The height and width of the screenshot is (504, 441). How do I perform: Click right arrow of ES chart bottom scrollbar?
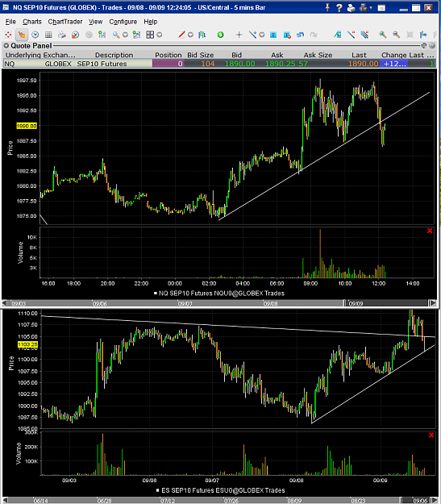[x=433, y=501]
